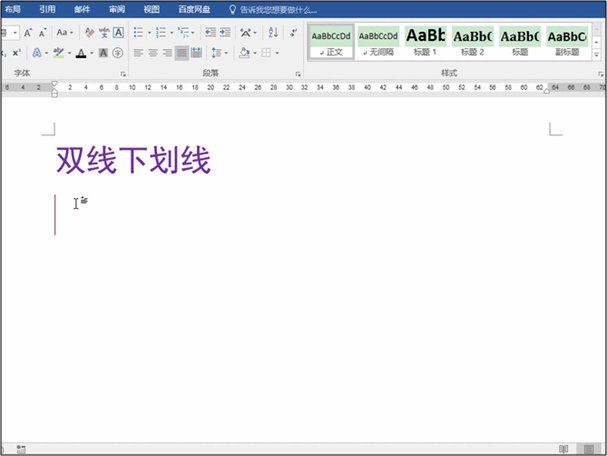Toggle show/hide paragraph marks
Image resolution: width=607 pixels, height=456 pixels.
294,33
